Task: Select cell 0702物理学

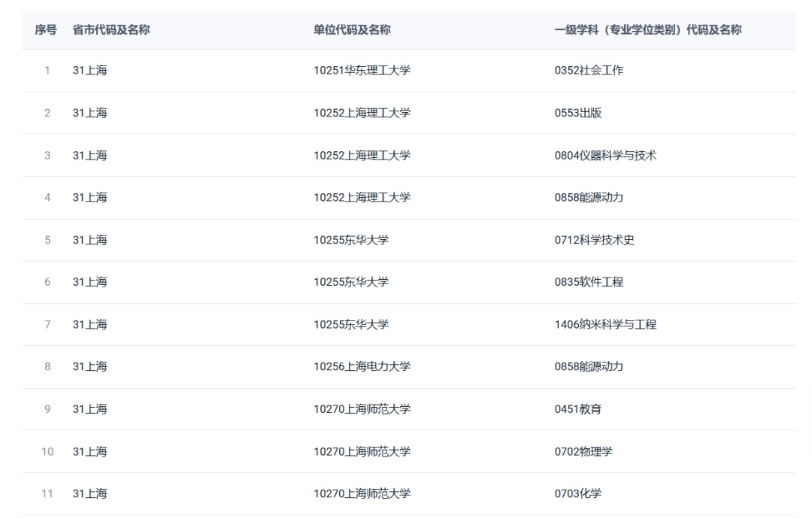Action: [583, 451]
